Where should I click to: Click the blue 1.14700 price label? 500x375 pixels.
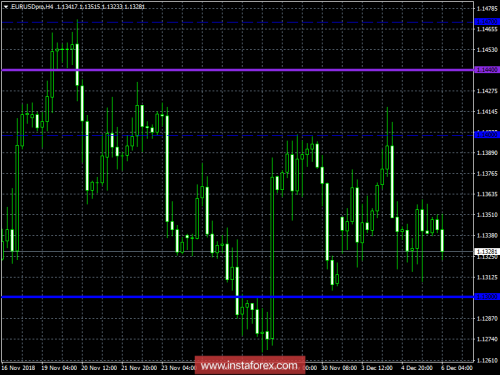(x=487, y=22)
